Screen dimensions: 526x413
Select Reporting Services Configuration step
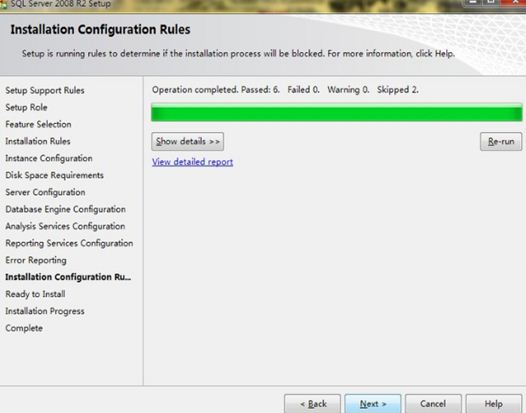pyautogui.click(x=69, y=243)
